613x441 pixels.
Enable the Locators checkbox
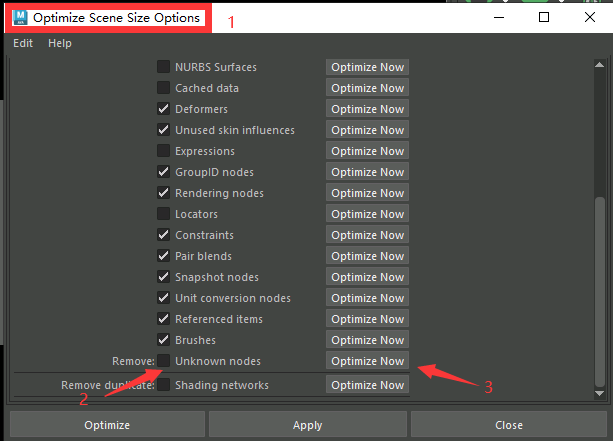point(163,214)
